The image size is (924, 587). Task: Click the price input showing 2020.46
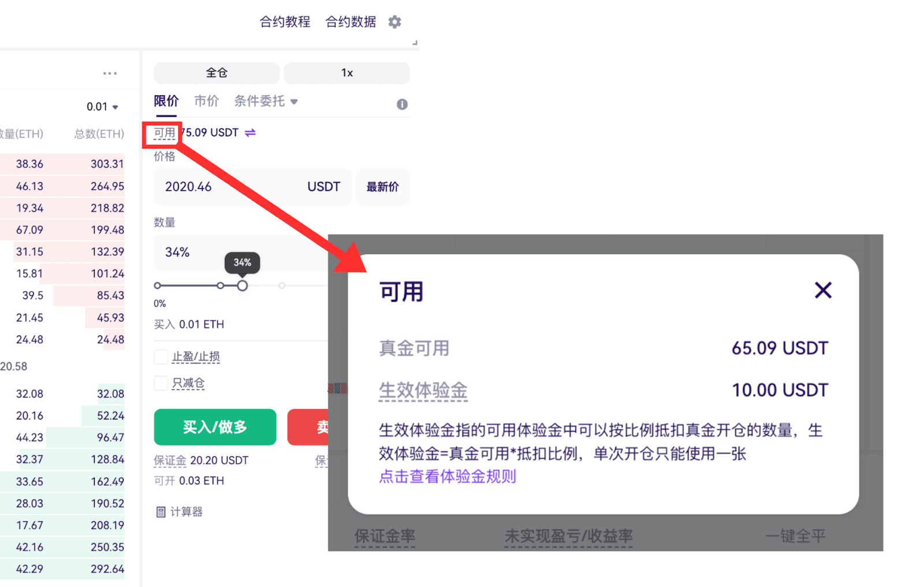[x=252, y=187]
